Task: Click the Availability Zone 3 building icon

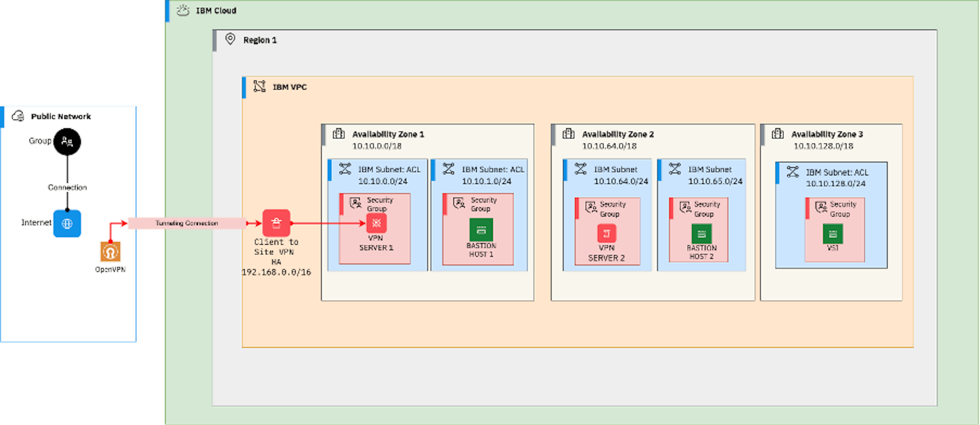Action: point(778,133)
